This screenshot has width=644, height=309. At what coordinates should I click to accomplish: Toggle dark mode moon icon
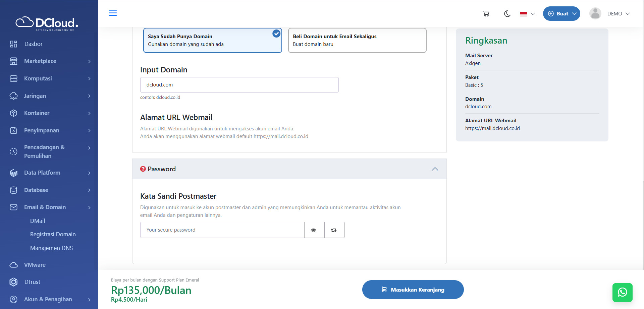507,14
